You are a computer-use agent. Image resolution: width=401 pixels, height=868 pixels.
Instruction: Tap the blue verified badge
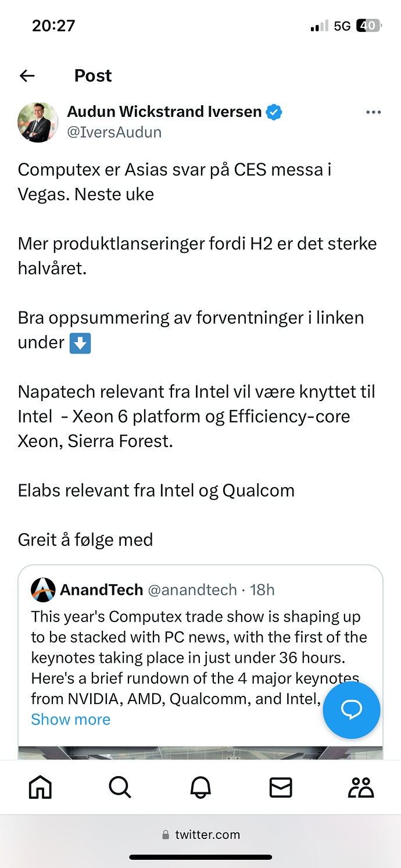click(x=274, y=112)
